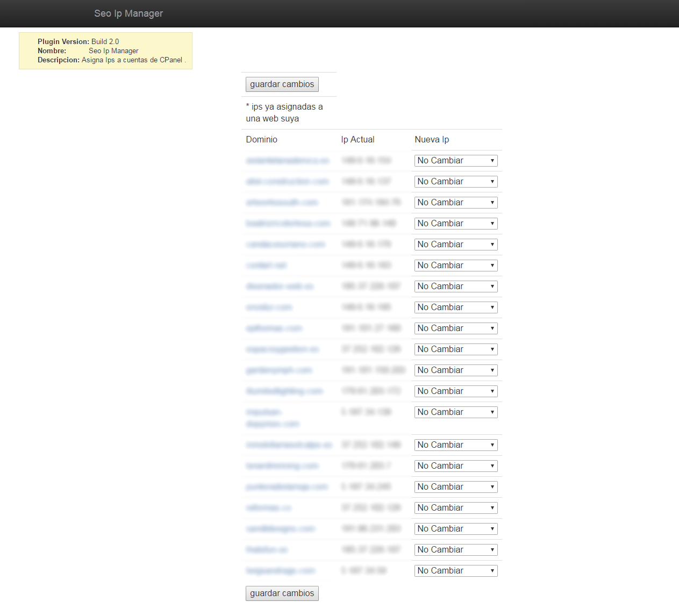
Task: Click the Ip Actual column header
Action: tap(358, 140)
